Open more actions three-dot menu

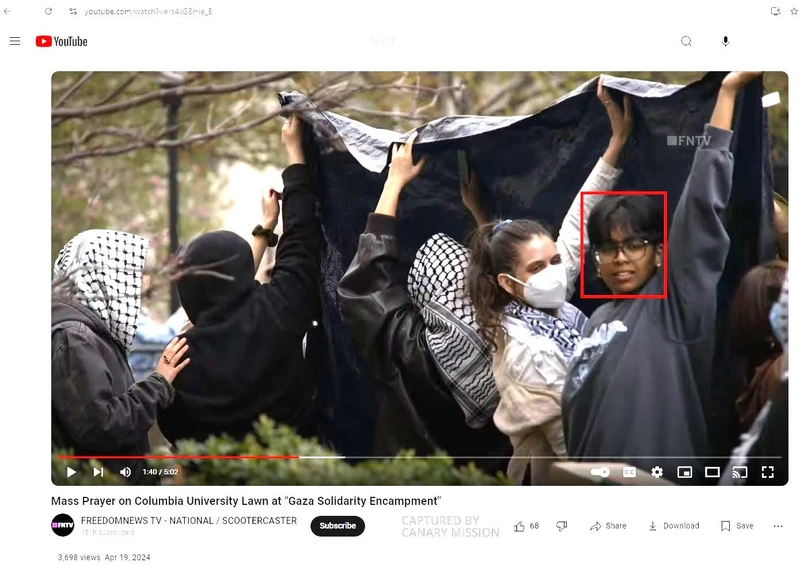(778, 526)
